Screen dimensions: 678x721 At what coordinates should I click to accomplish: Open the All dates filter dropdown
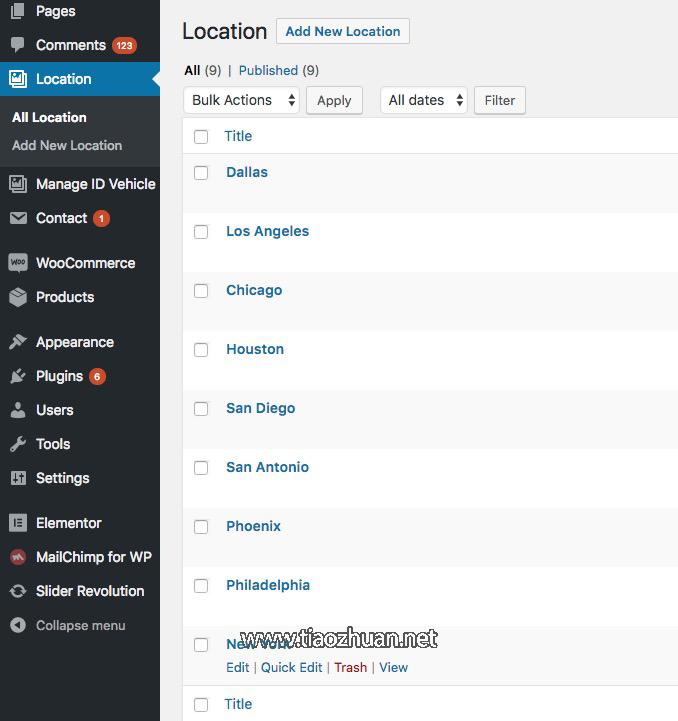(x=423, y=100)
